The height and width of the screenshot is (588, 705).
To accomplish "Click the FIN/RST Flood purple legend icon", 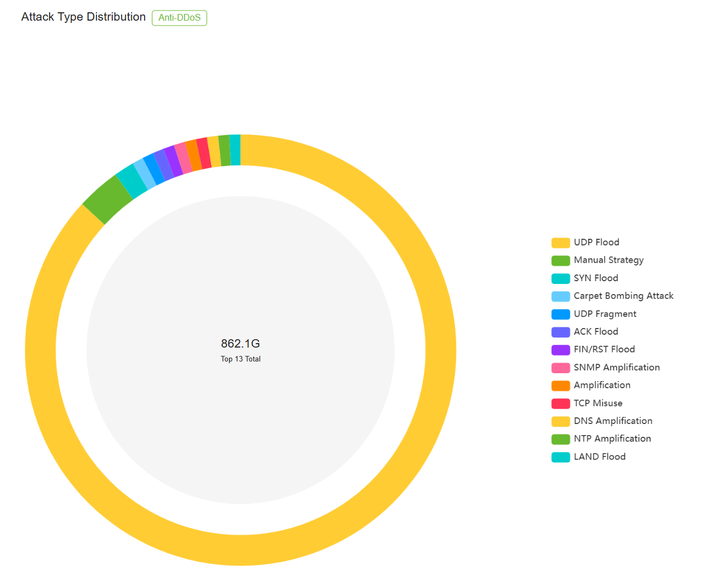I will 560,350.
